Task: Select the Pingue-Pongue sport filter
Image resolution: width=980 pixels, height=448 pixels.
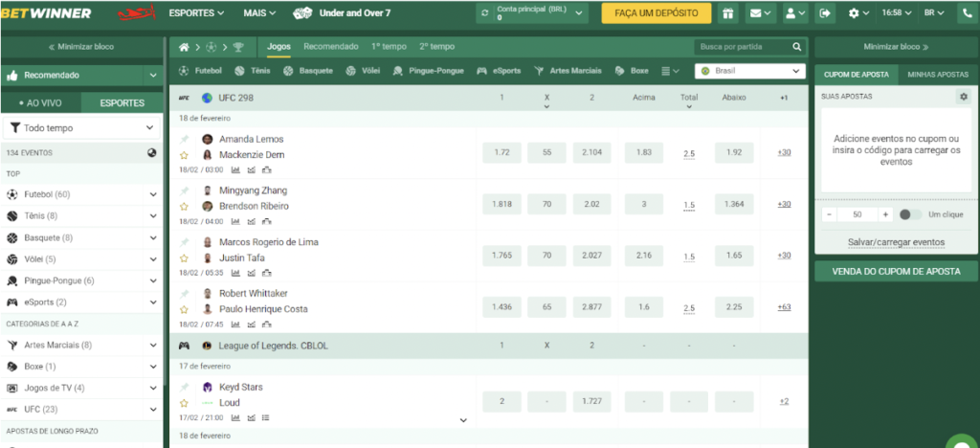Action: point(429,71)
